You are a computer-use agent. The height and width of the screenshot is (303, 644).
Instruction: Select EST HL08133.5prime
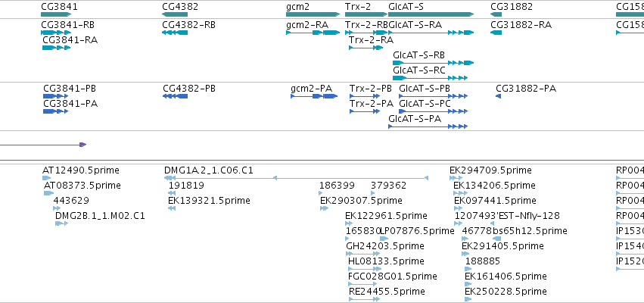click(x=386, y=262)
